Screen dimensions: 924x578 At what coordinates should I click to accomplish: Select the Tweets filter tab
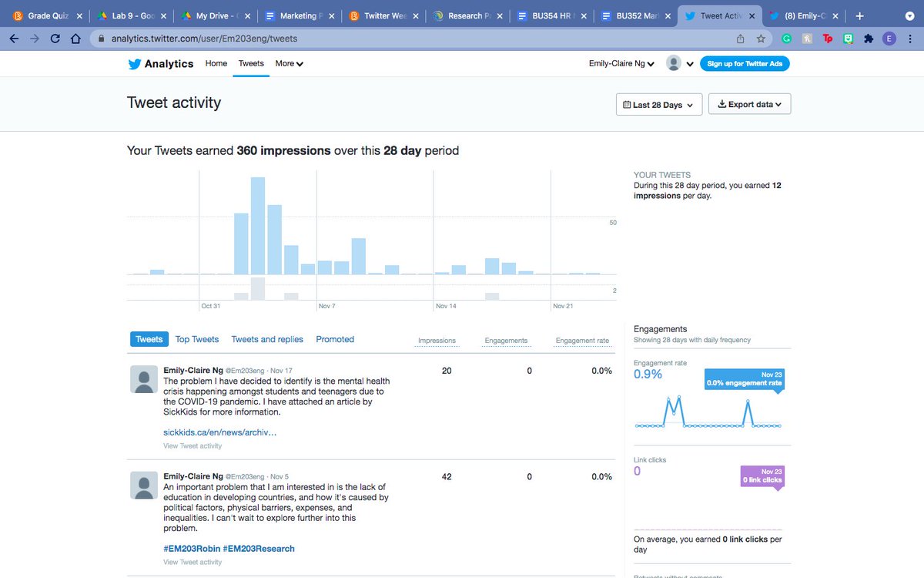coord(149,339)
